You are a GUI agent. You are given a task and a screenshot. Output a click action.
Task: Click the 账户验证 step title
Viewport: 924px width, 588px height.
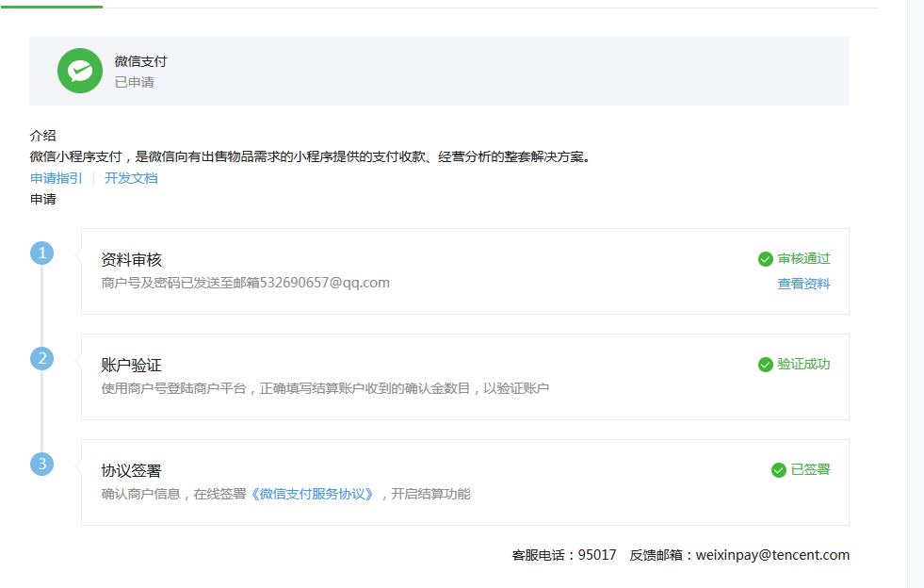click(132, 365)
